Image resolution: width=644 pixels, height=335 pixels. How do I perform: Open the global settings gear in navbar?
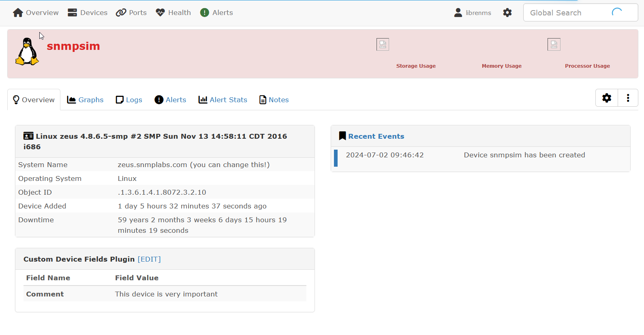[x=507, y=13]
